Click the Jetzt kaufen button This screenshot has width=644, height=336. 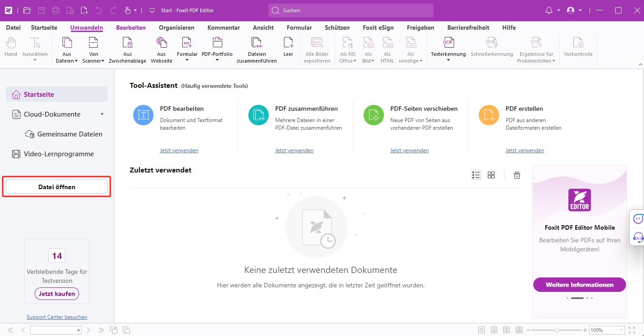click(x=57, y=294)
